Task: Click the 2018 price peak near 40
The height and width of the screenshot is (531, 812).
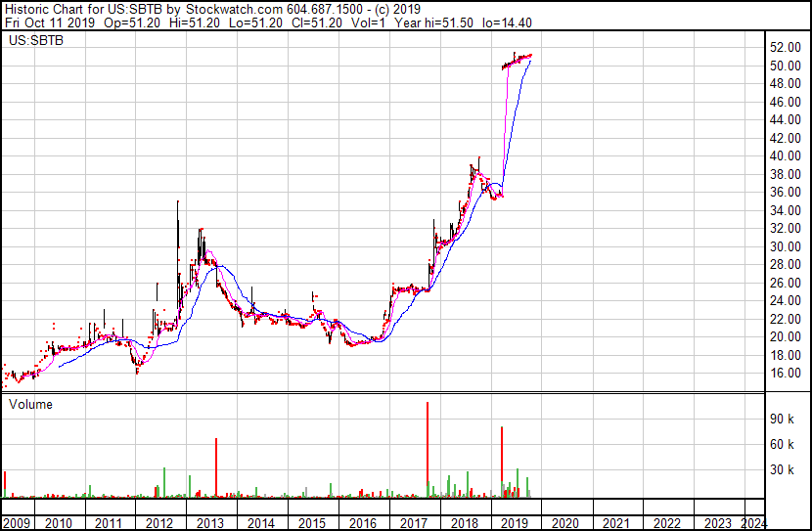Action: (478, 164)
